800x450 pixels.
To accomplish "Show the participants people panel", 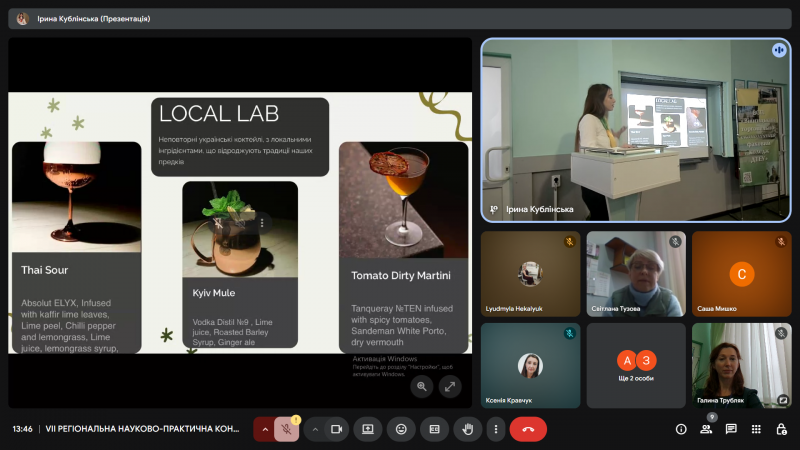I will tap(706, 429).
